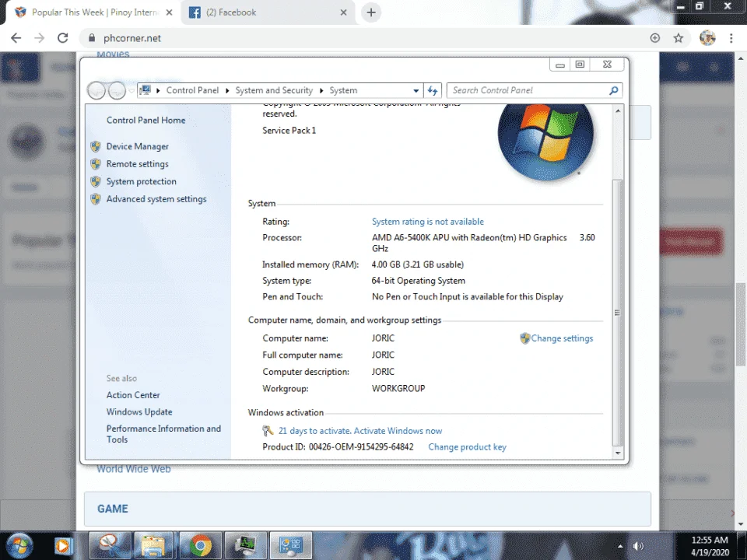Click Chrome forward arrow
Viewport: 747px width, 560px height.
pos(39,38)
